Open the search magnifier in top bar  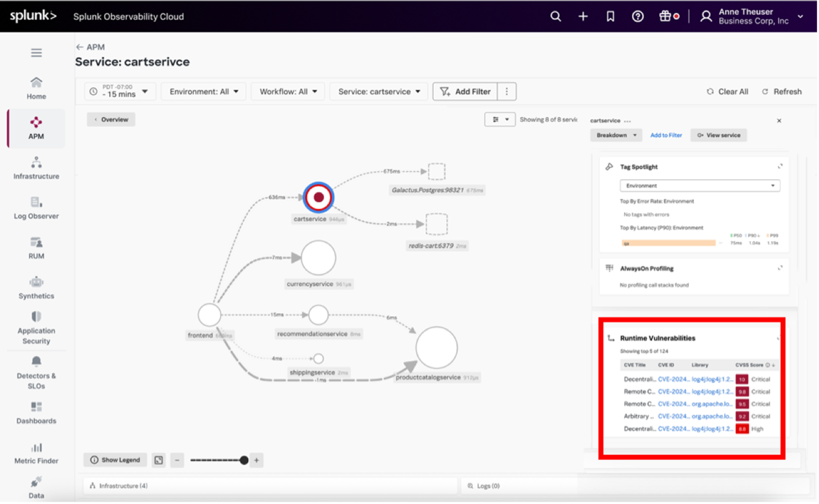coord(555,17)
